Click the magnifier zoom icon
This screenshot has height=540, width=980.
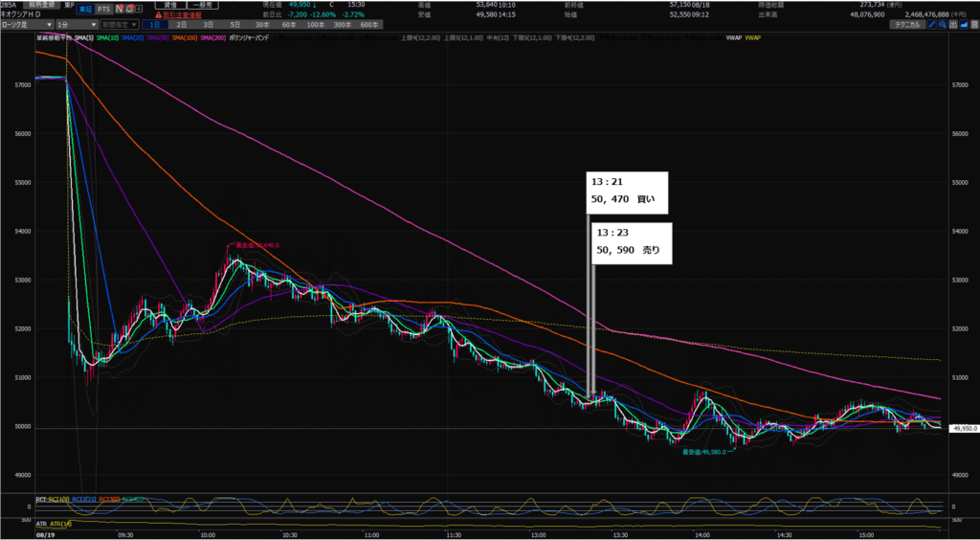point(942,25)
